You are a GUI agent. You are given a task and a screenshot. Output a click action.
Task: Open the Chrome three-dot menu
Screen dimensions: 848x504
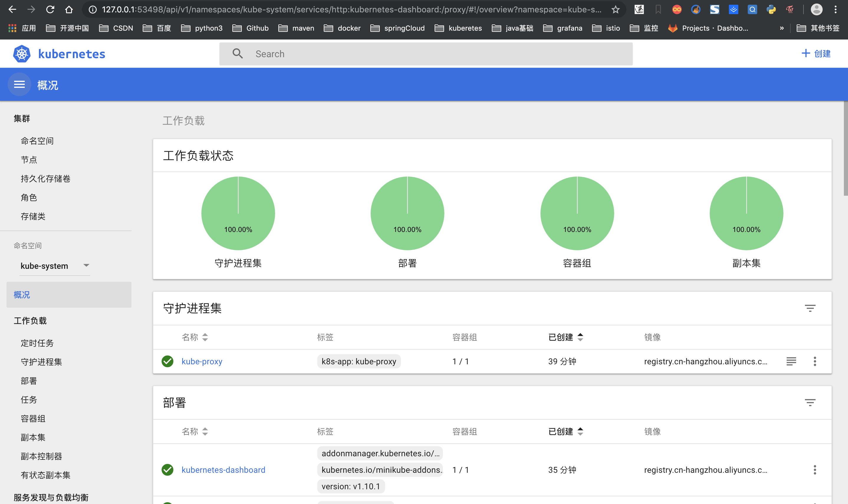click(x=835, y=9)
